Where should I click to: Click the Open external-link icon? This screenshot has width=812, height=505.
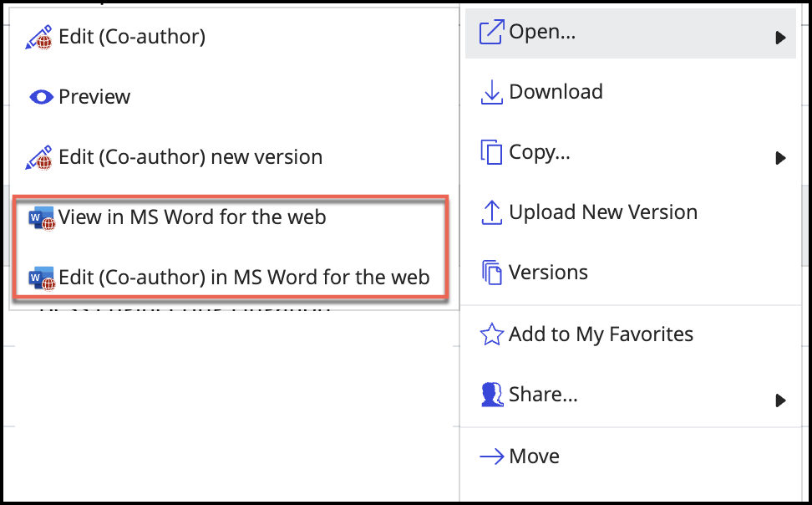(x=491, y=33)
